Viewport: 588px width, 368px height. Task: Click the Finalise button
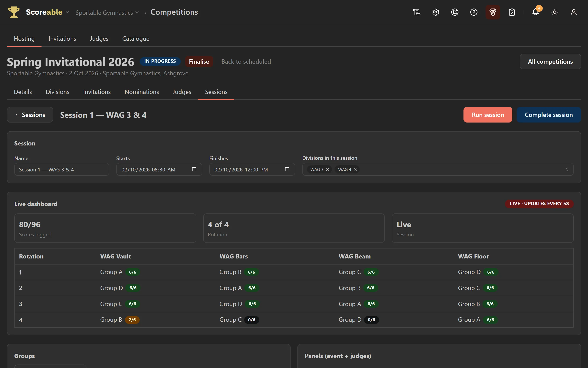199,61
